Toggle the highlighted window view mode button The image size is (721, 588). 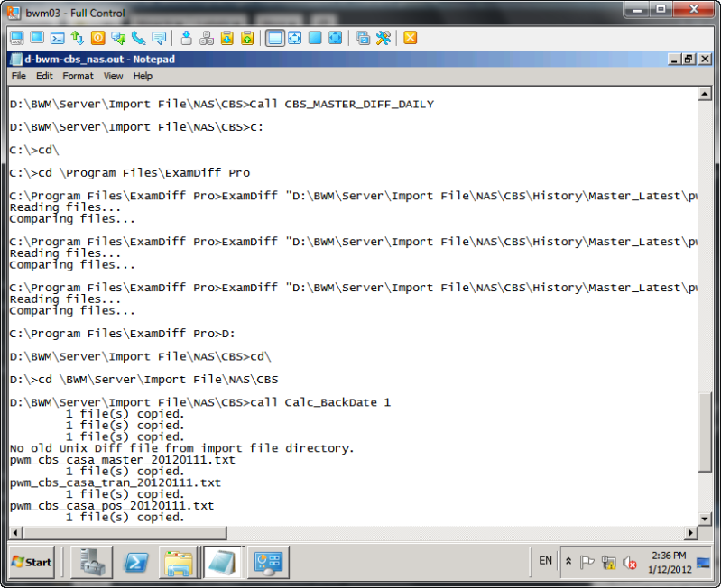point(274,38)
